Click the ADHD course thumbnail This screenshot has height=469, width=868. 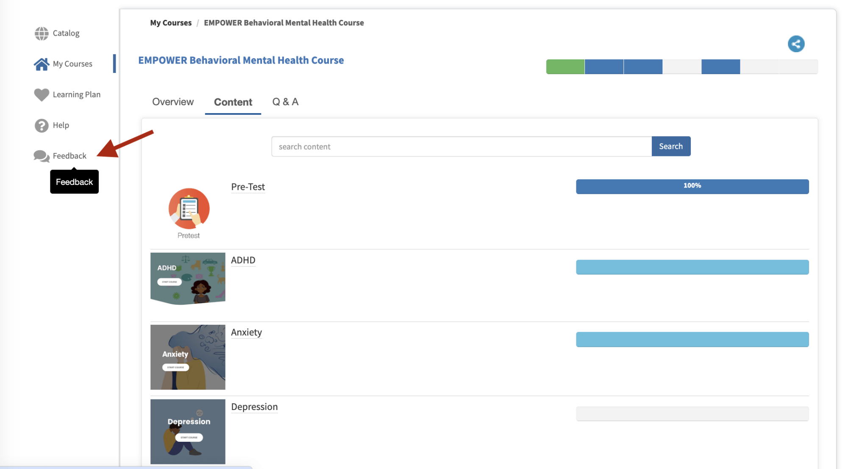pos(188,279)
